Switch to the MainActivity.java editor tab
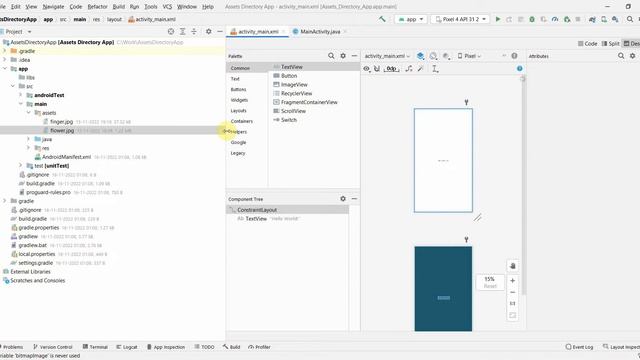The width and height of the screenshot is (640, 360). tap(320, 31)
